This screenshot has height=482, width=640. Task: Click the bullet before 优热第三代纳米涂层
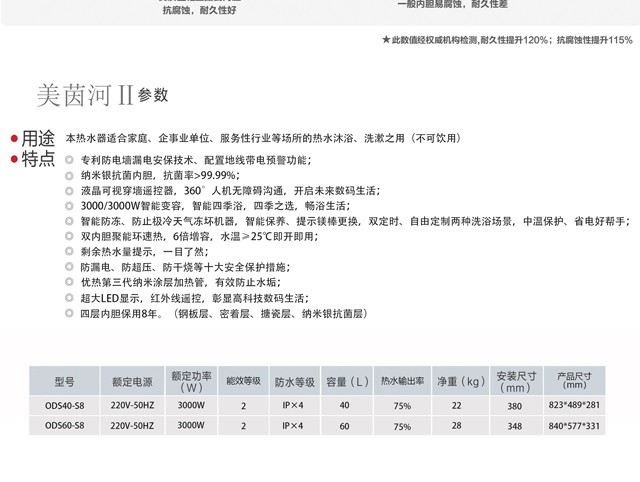coord(69,282)
